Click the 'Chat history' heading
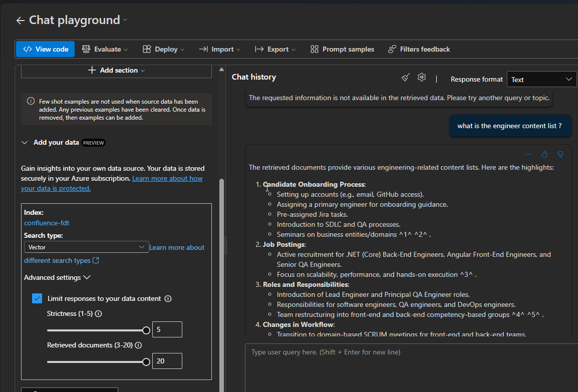Screen dimensions: 578x392 (253, 77)
